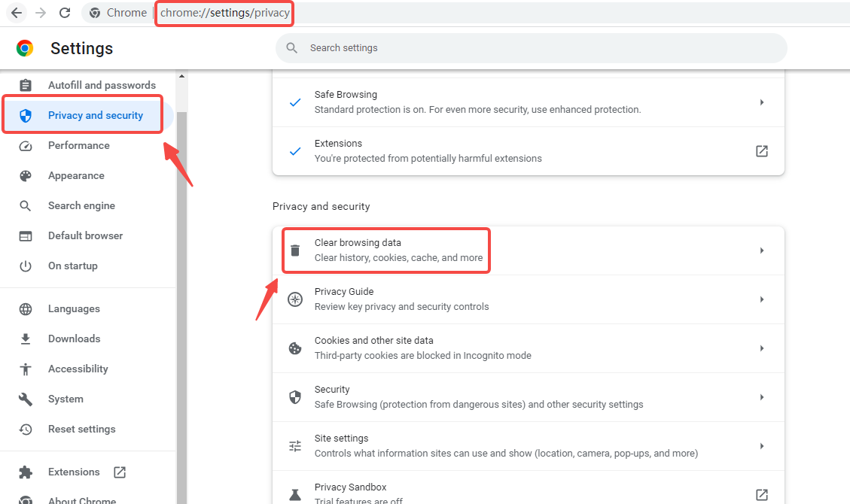Screen dimensions: 850x504
Task: Open the Appearance settings section
Action: [76, 175]
